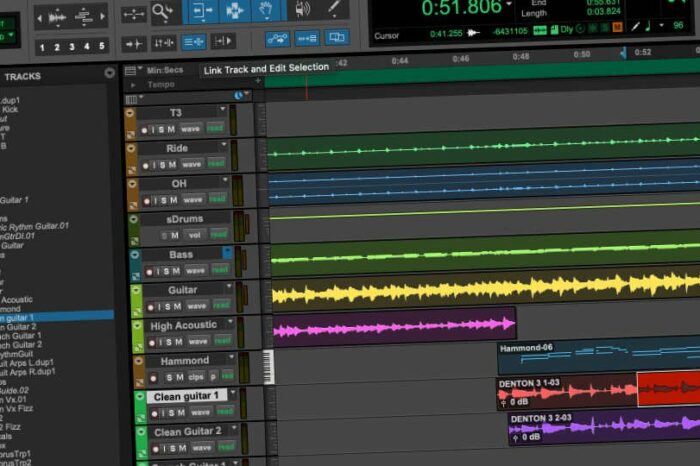This screenshot has width=700, height=466.
Task: Open 'vol' view selector on sDrums
Action: click(x=194, y=235)
